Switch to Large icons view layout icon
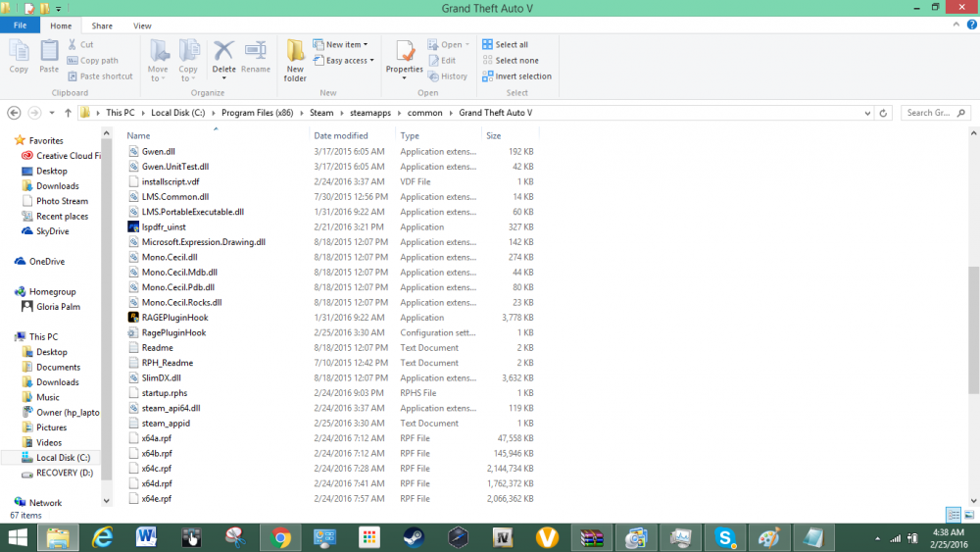This screenshot has height=552, width=980. 969,515
